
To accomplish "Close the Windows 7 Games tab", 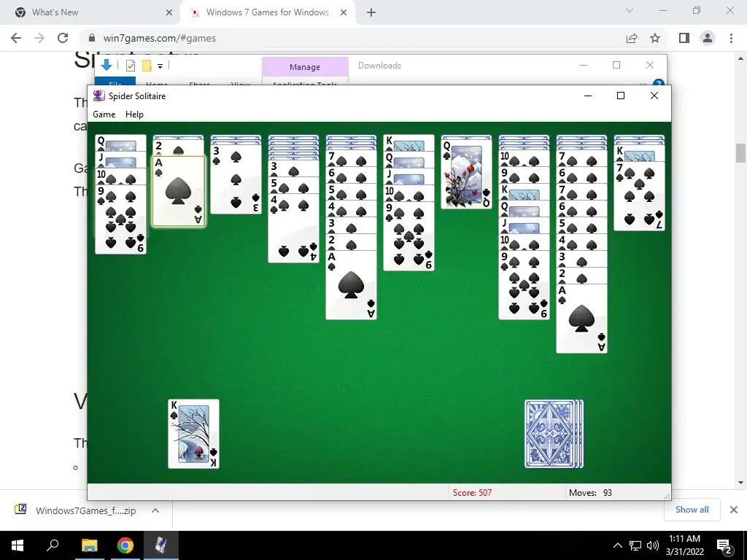I will click(344, 12).
